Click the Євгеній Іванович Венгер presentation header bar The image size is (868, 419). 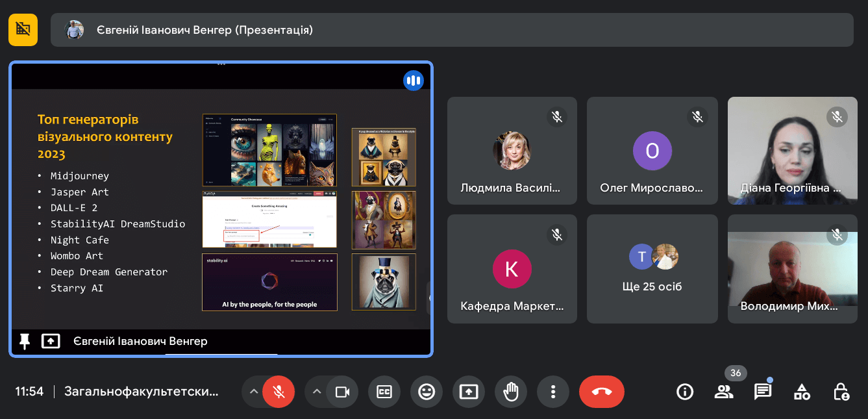pyautogui.click(x=452, y=30)
